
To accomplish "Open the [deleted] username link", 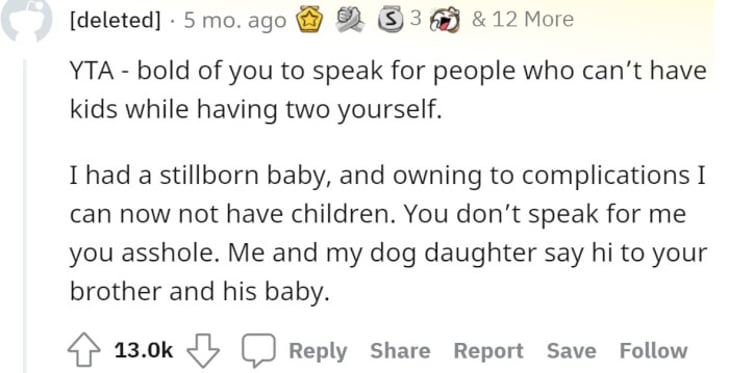I will click(x=115, y=20).
